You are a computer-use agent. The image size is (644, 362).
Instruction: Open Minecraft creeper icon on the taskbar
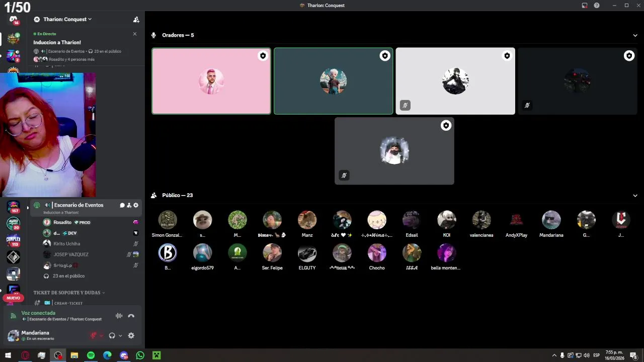(156, 355)
